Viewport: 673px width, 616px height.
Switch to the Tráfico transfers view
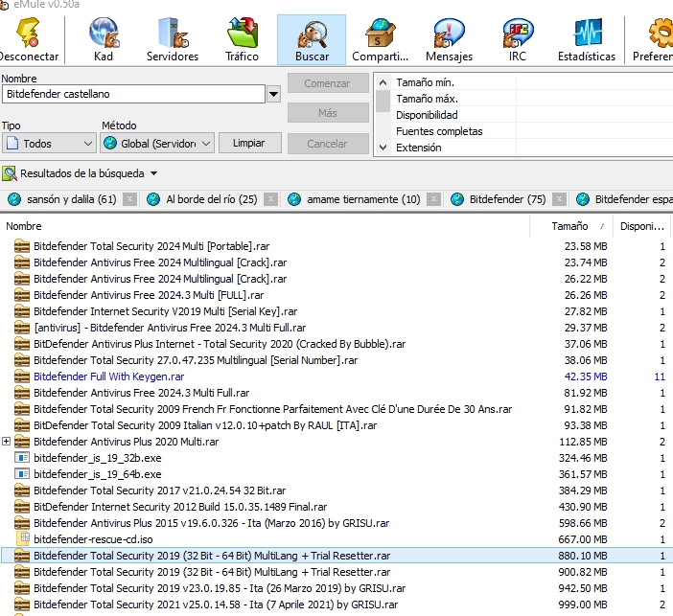point(242,39)
